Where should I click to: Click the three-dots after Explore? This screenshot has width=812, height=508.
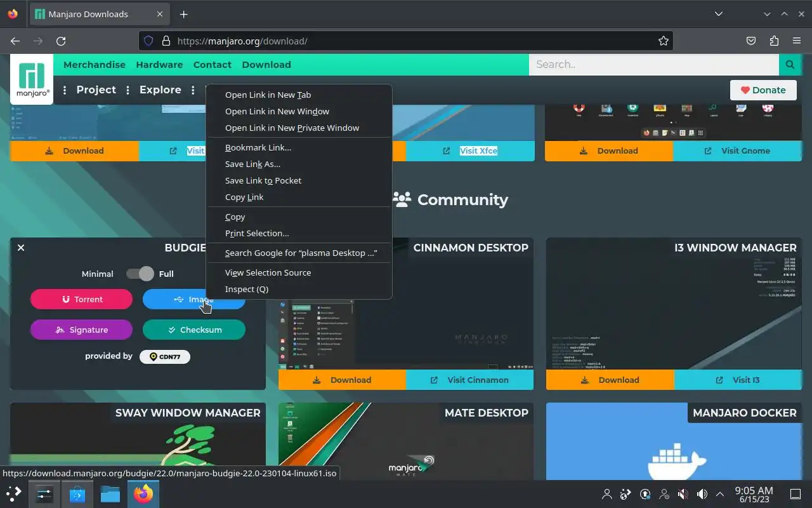(x=193, y=90)
